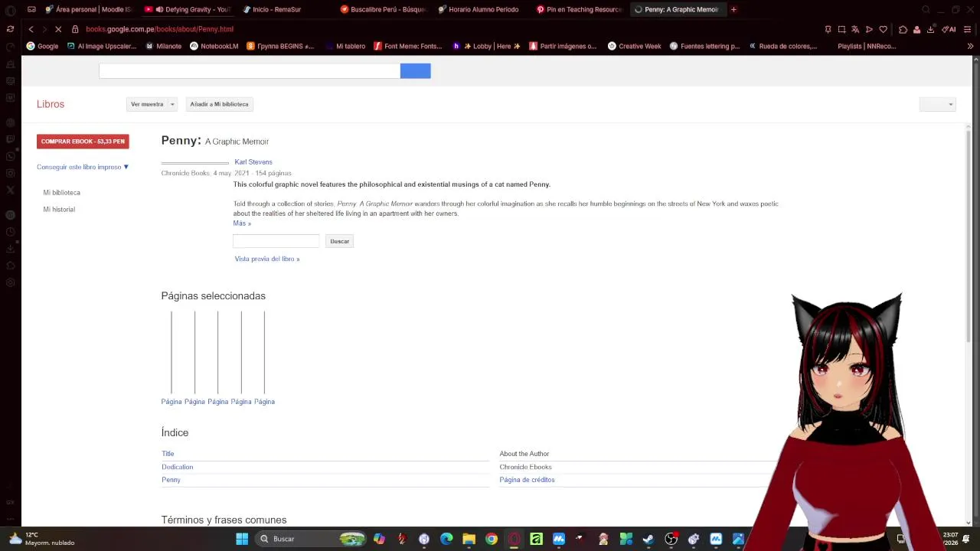Open the Rueda de colores bookmark
Image resolution: width=980 pixels, height=551 pixels.
pos(782,46)
